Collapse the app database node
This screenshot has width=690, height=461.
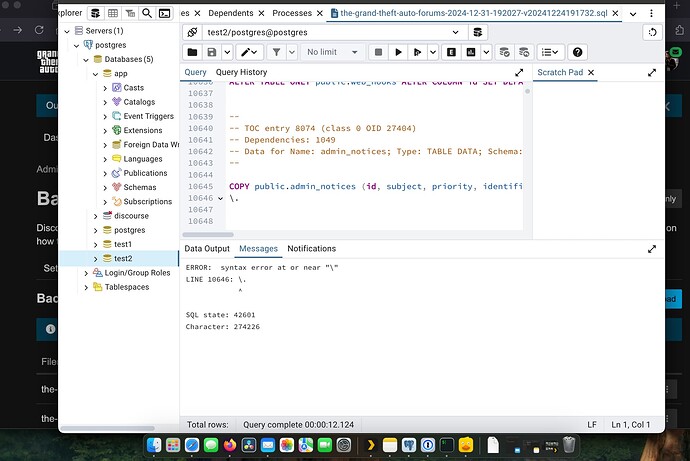[x=95, y=74]
